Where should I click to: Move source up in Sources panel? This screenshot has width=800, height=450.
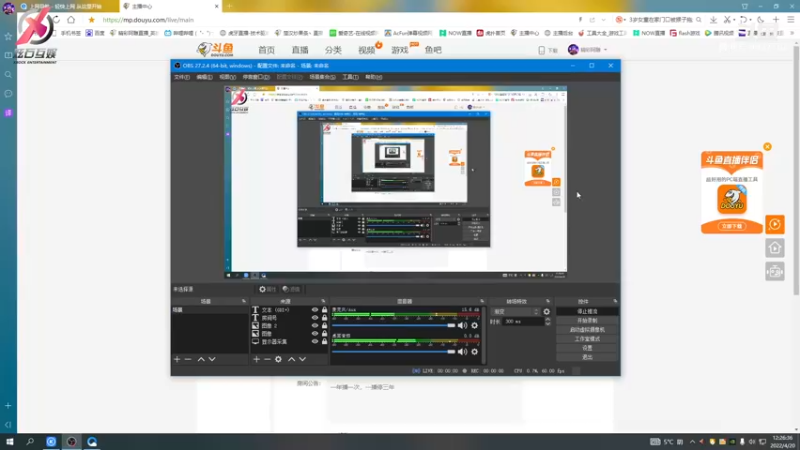pos(291,359)
